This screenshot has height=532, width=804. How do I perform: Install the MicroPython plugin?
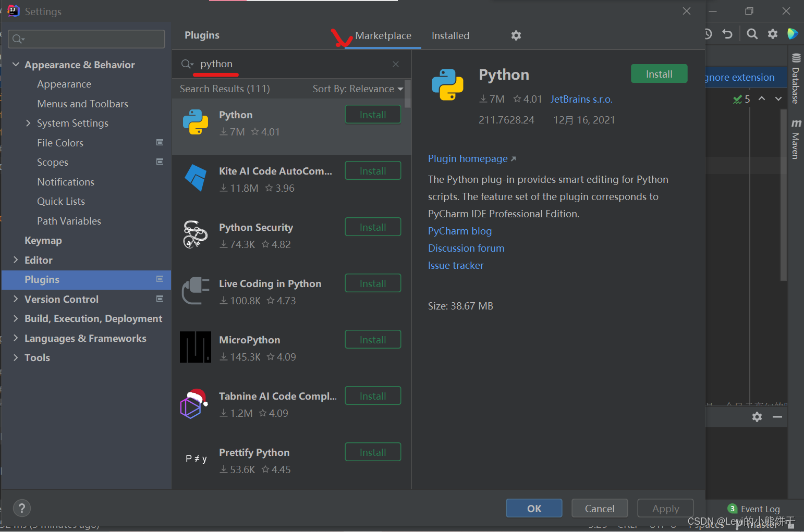[x=373, y=340]
